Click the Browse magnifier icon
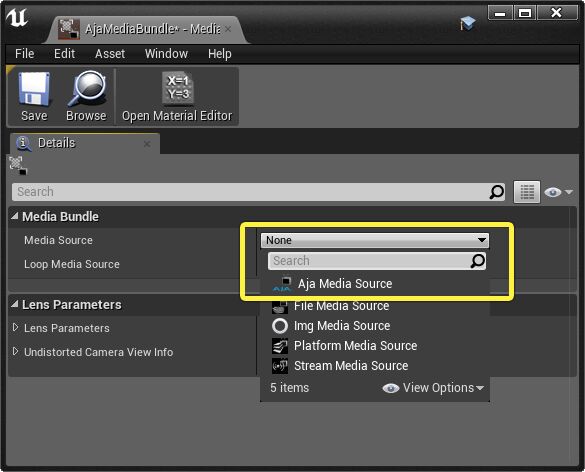Screen dimensions: 585x472 pyautogui.click(x=87, y=89)
